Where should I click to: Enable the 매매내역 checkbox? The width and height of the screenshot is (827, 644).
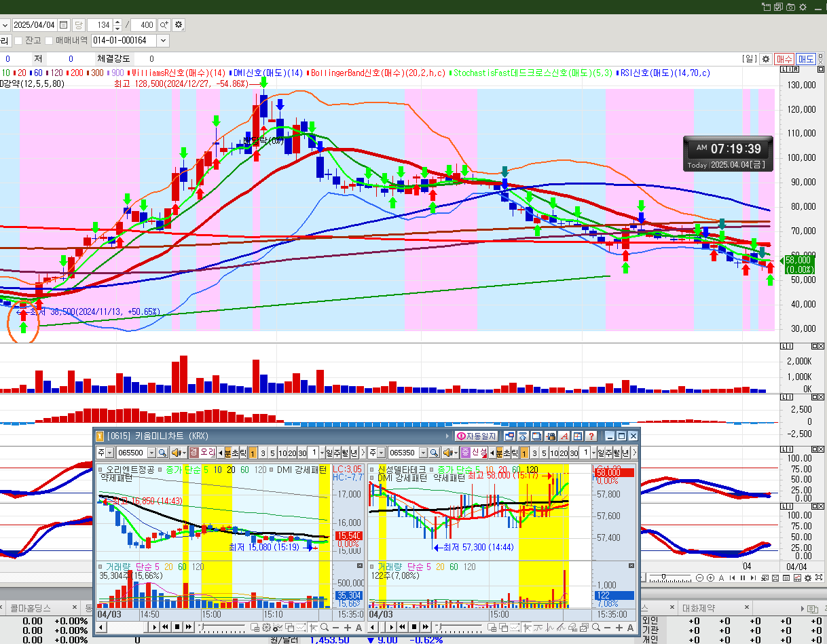50,41
